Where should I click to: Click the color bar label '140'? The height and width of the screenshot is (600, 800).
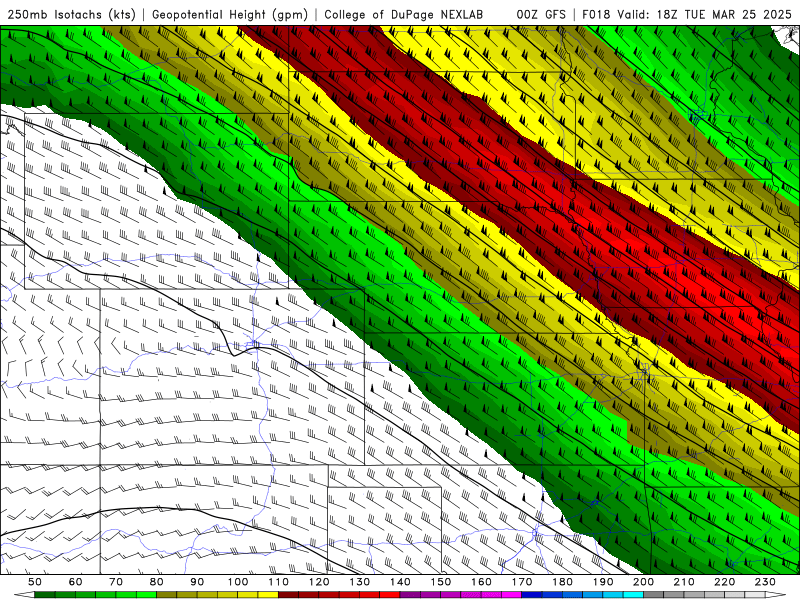point(400,582)
